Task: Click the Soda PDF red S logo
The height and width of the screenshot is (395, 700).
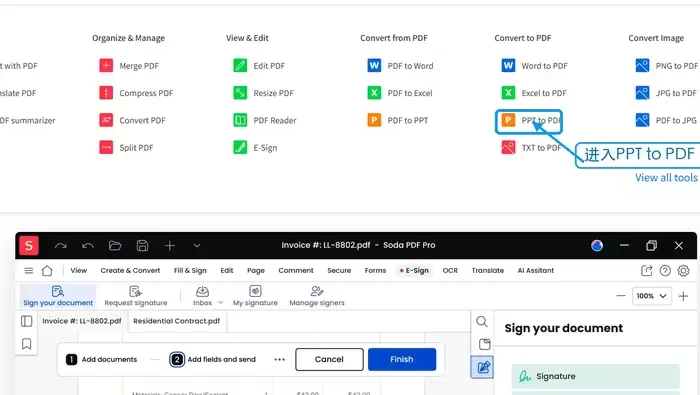Action: pyautogui.click(x=29, y=245)
